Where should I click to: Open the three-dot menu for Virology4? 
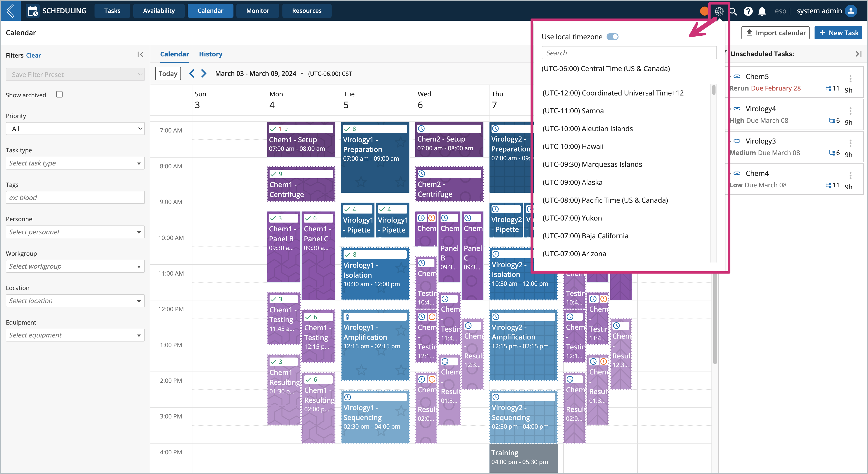coord(850,111)
